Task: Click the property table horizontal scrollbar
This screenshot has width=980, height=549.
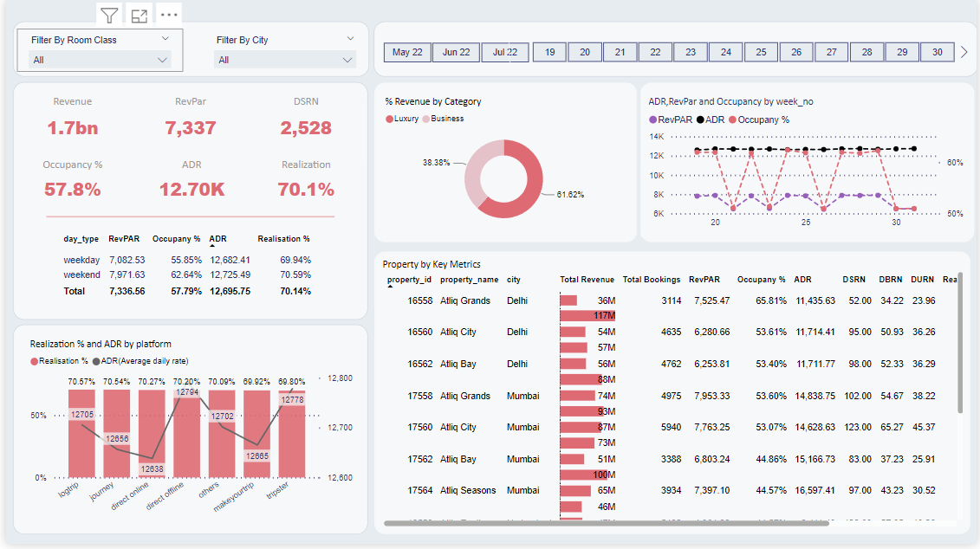Action: pyautogui.click(x=607, y=523)
